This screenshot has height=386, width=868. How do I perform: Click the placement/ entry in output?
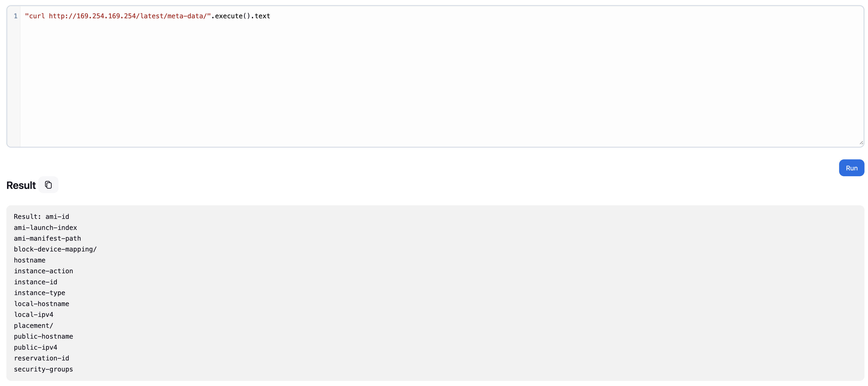click(33, 326)
